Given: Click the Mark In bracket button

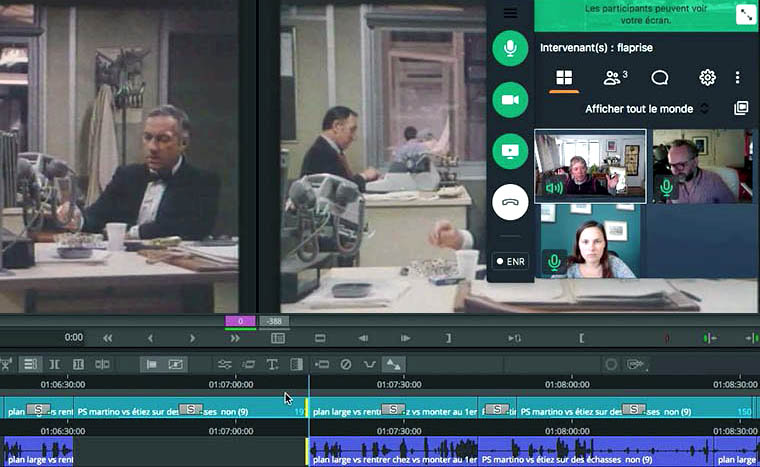Looking at the screenshot, I should 581,338.
